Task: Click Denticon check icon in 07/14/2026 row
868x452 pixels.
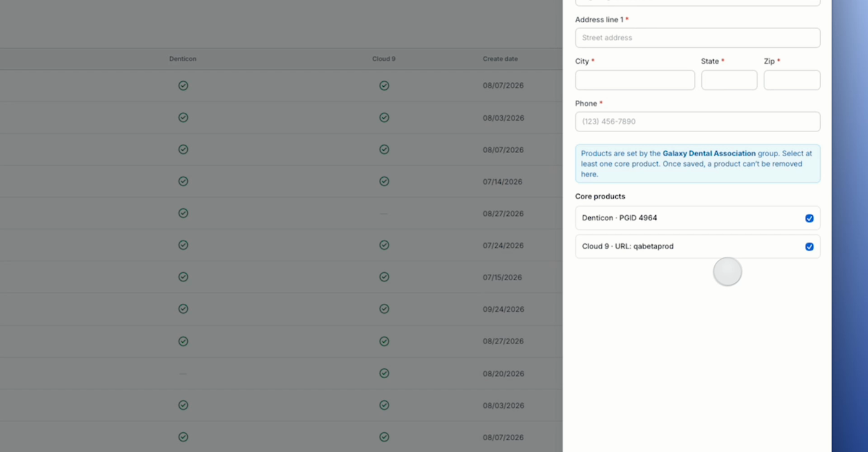Action: point(183,181)
